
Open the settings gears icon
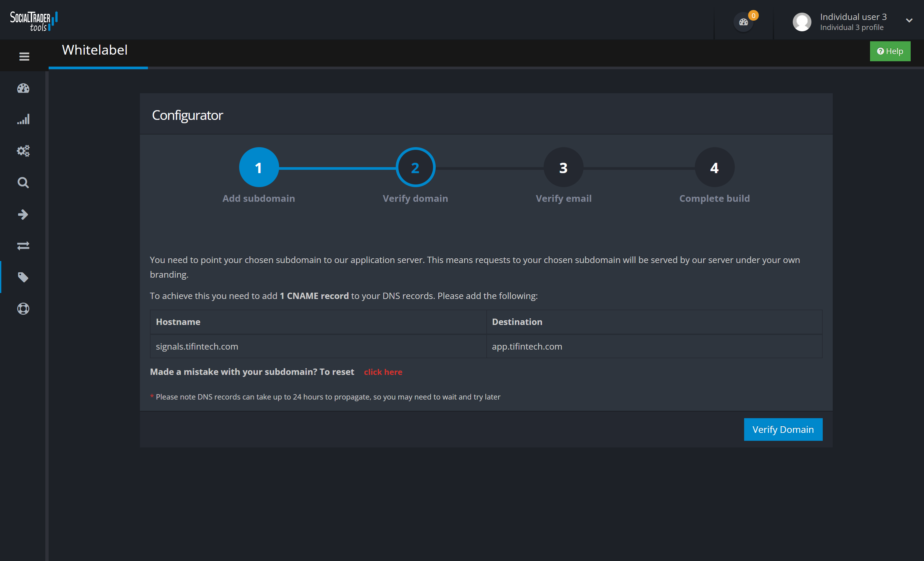tap(23, 151)
